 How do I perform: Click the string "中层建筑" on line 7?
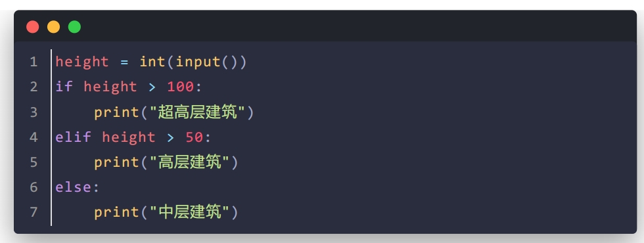(x=189, y=212)
